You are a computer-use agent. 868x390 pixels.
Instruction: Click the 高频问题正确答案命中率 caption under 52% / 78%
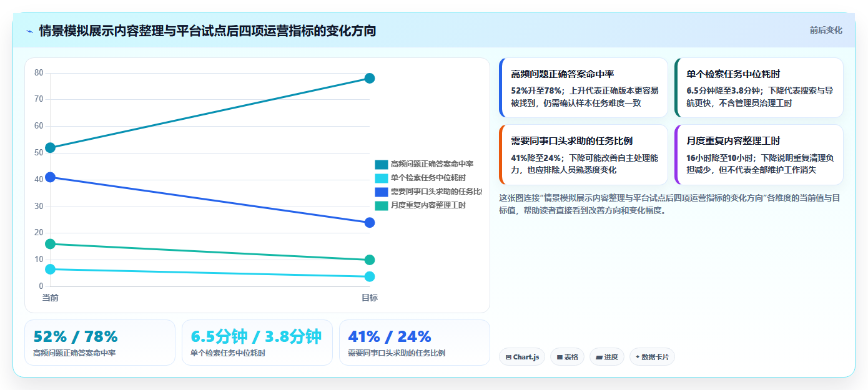pyautogui.click(x=74, y=353)
